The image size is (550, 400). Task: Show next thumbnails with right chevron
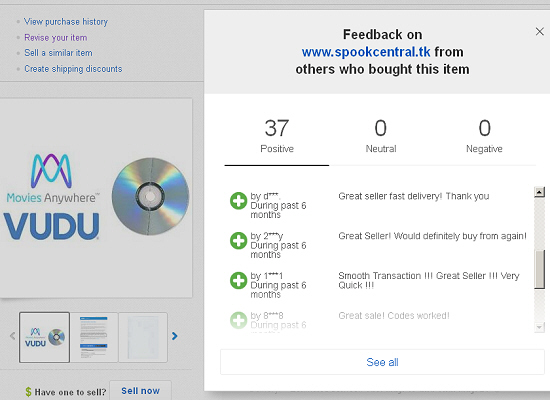pyautogui.click(x=174, y=336)
